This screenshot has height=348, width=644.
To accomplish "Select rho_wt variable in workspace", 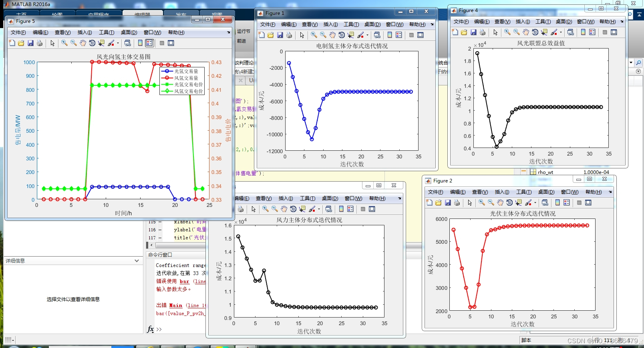I will pos(545,172).
